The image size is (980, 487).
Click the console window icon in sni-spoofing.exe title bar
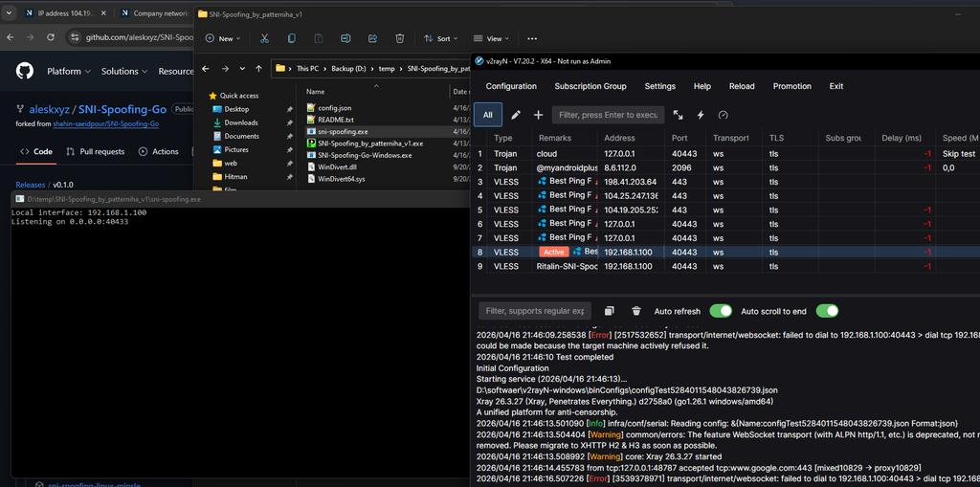tap(20, 199)
